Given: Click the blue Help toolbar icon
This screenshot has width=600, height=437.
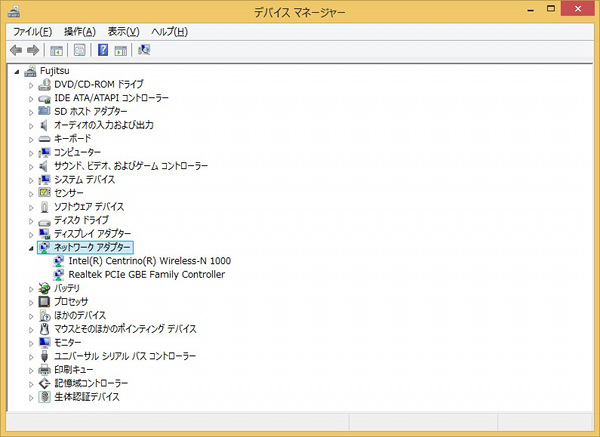Looking at the screenshot, I should click(103, 50).
